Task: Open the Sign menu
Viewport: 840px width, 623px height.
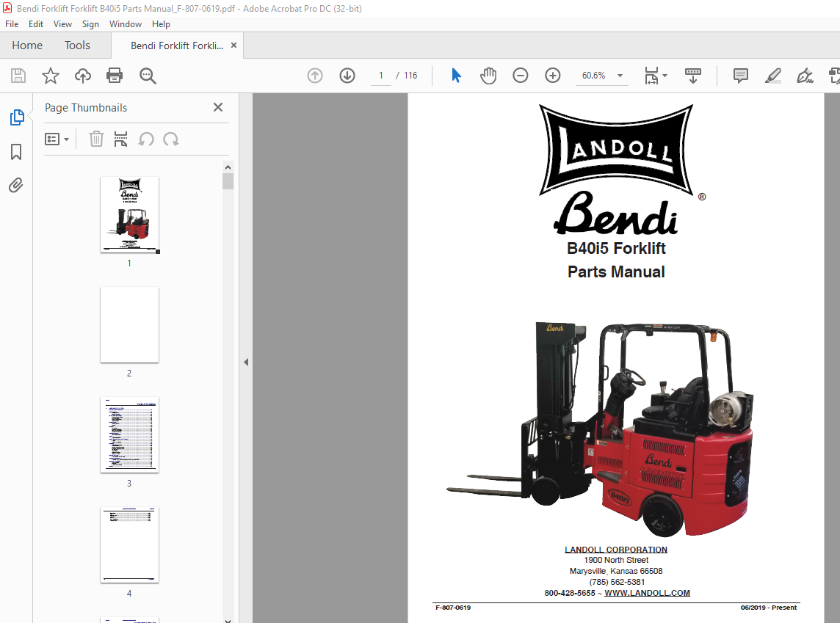Action: pyautogui.click(x=90, y=24)
